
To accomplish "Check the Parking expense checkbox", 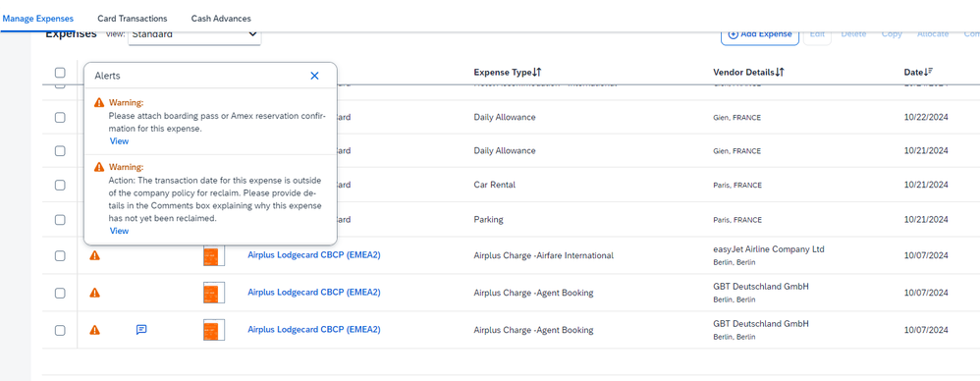I will point(60,220).
